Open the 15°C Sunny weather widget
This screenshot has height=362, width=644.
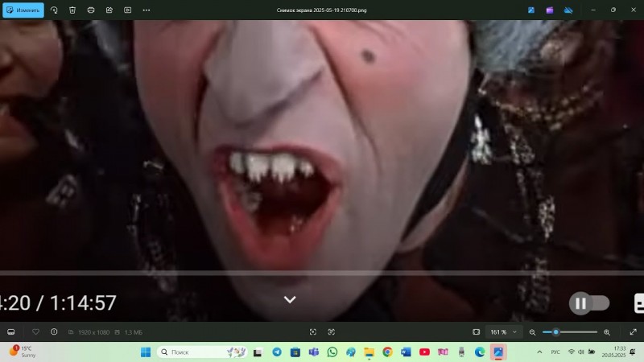pyautogui.click(x=23, y=352)
